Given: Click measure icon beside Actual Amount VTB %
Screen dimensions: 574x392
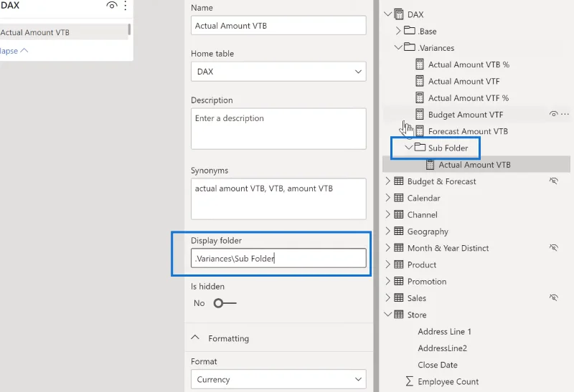Looking at the screenshot, I should click(x=420, y=64).
